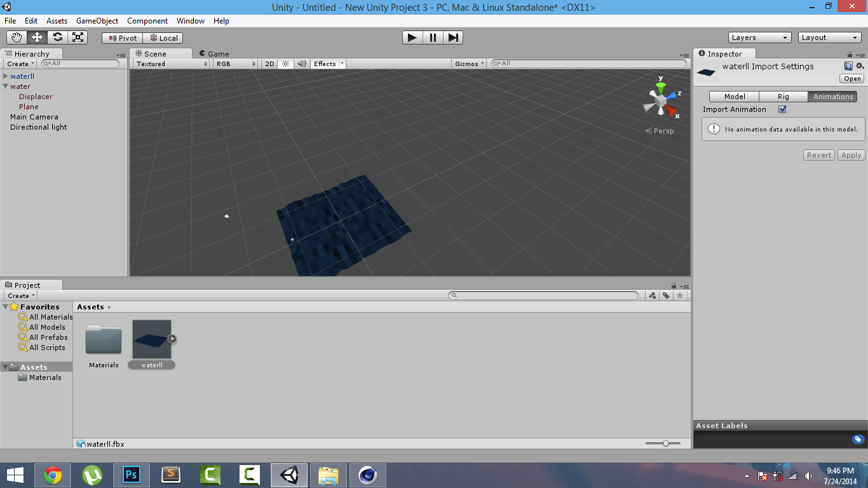This screenshot has height=488, width=868.
Task: Open the File menu
Action: [10, 21]
